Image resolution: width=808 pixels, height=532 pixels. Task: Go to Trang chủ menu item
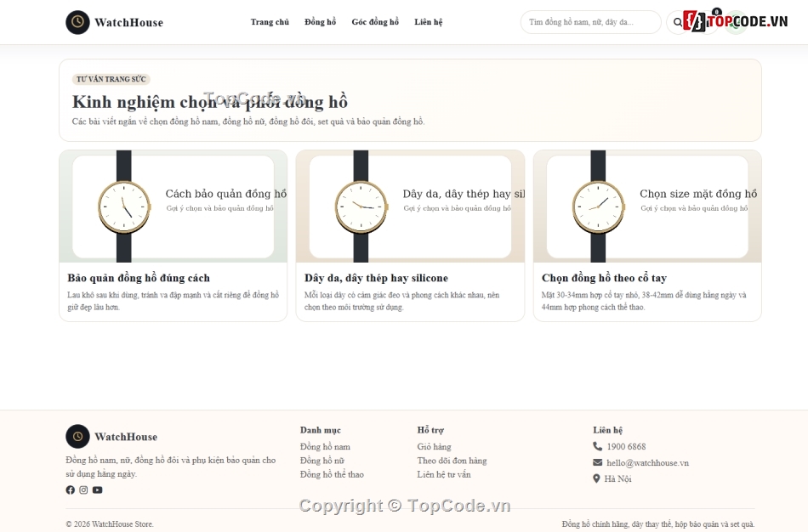pos(270,22)
